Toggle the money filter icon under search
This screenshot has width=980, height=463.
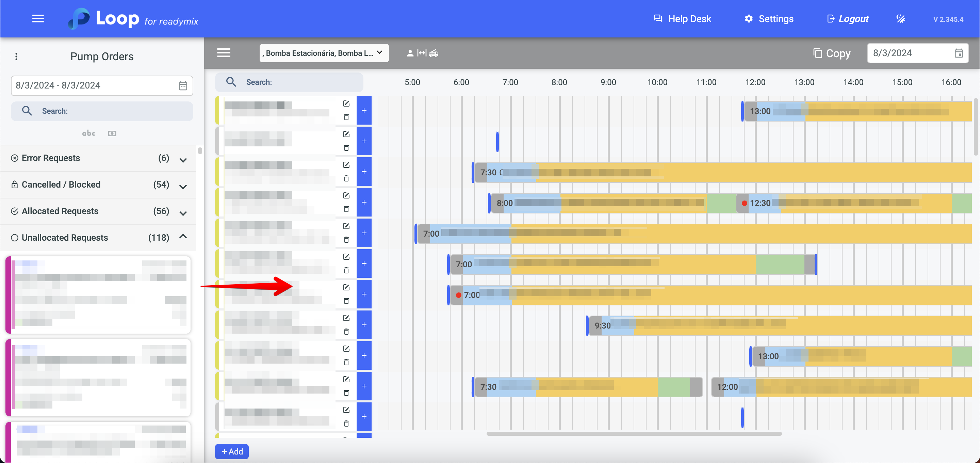[x=112, y=133]
